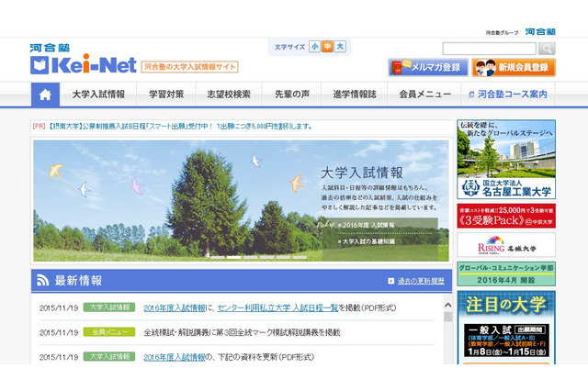Open the 先輩の声 menu
The image size is (588, 391).
[x=292, y=95]
